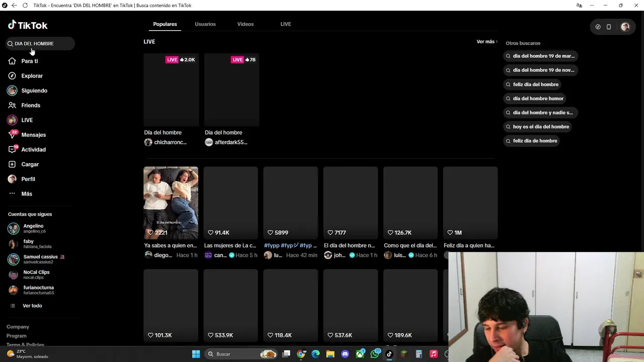Open the LIVE stream with 78 likes
644x362 pixels.
pos(231,89)
